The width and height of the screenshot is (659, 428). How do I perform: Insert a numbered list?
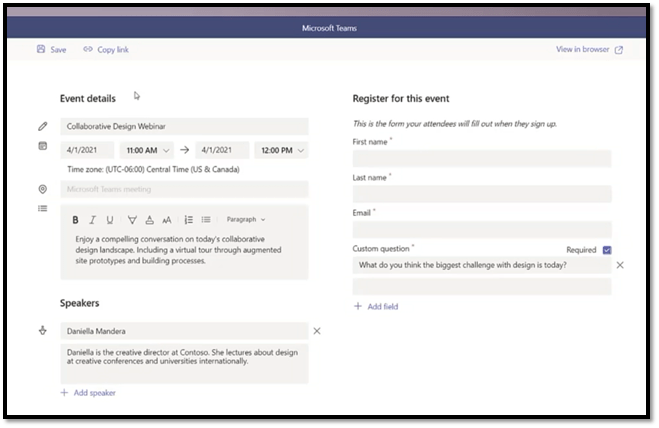pyautogui.click(x=188, y=220)
